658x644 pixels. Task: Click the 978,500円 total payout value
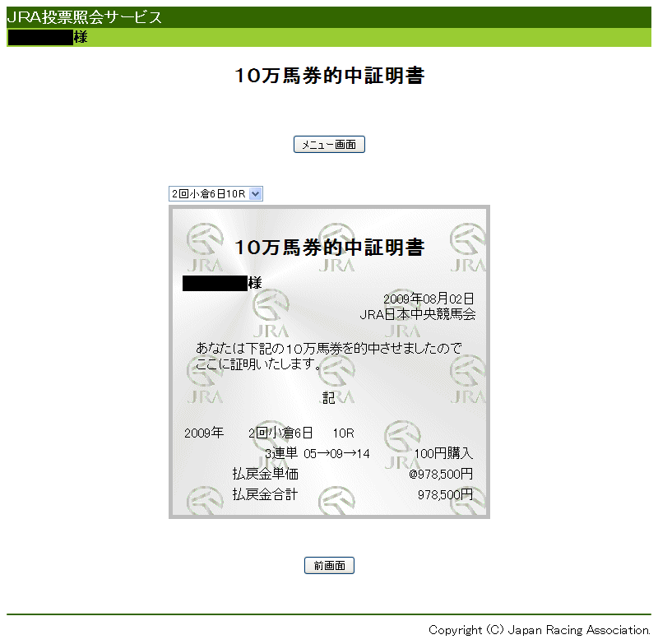(445, 494)
